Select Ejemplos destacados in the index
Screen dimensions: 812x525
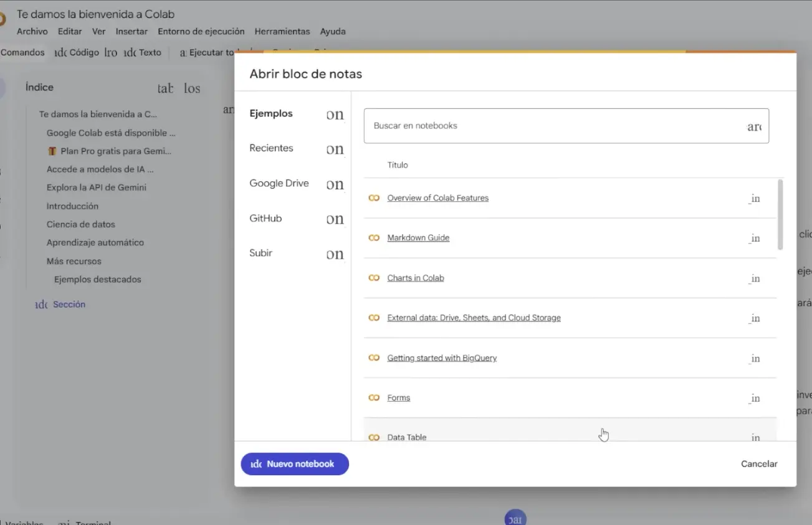(97, 280)
